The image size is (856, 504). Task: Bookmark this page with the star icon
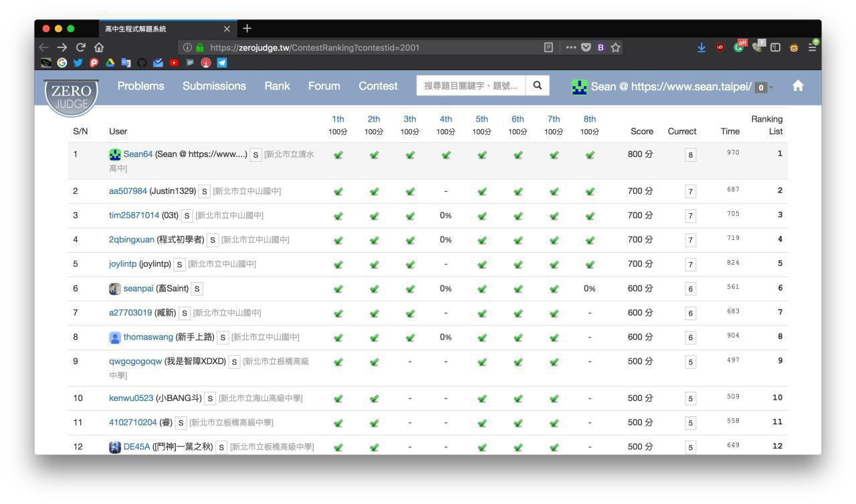(616, 47)
